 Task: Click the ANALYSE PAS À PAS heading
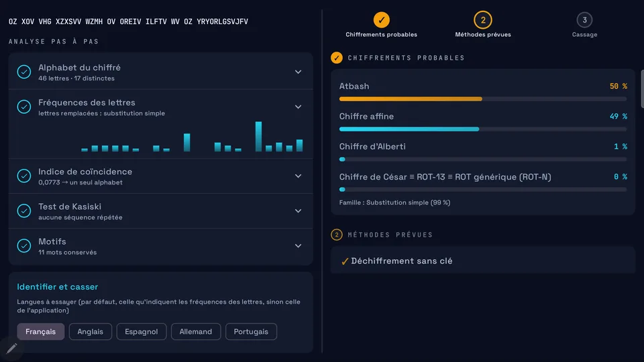54,42
